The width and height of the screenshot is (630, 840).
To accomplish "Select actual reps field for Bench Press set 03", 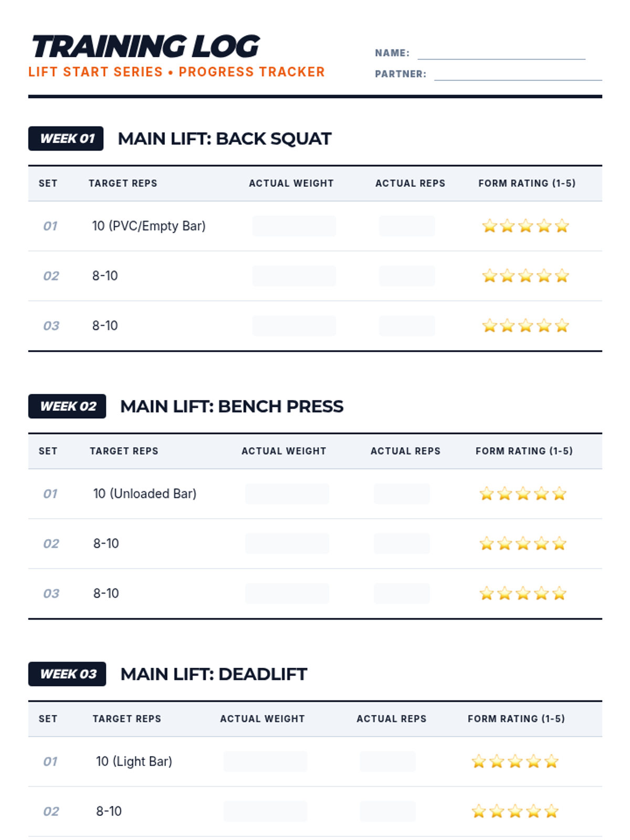I will (x=402, y=594).
